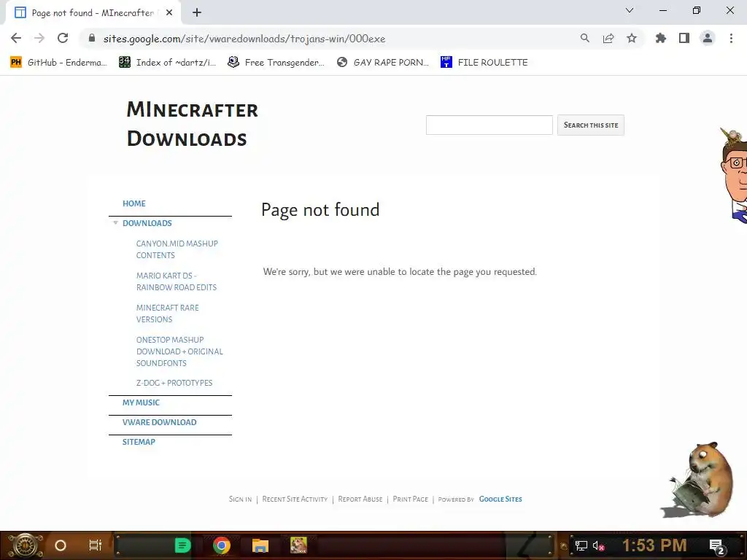The height and width of the screenshot is (560, 747).
Task: Share this page icon
Action: pyautogui.click(x=608, y=38)
